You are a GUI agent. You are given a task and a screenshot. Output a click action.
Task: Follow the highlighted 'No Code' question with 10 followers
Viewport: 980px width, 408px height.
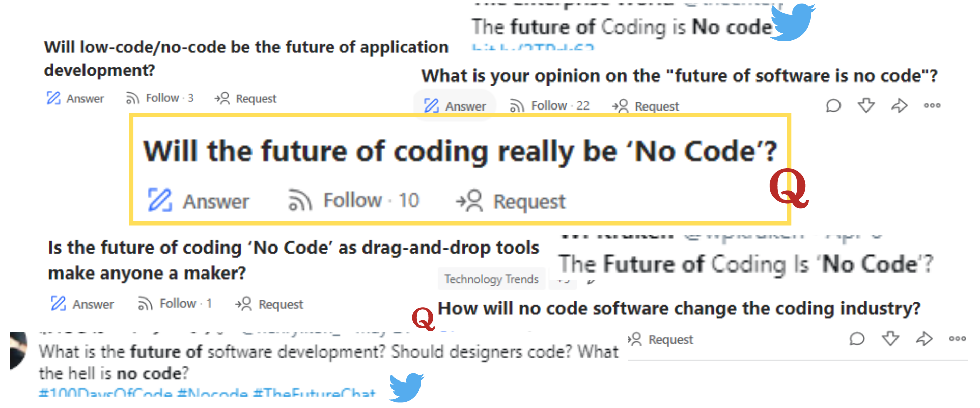[353, 200]
